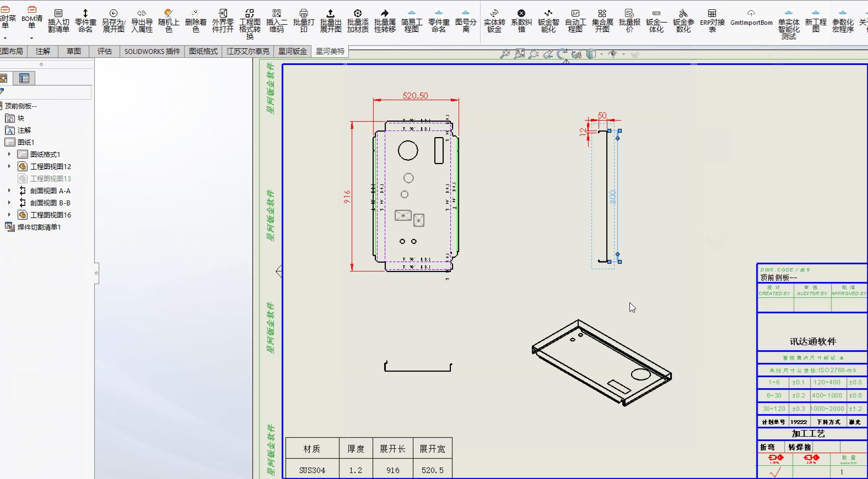This screenshot has width=868, height=479.
Task: Click the 插入二维码 QR code icon
Action: tap(277, 20)
